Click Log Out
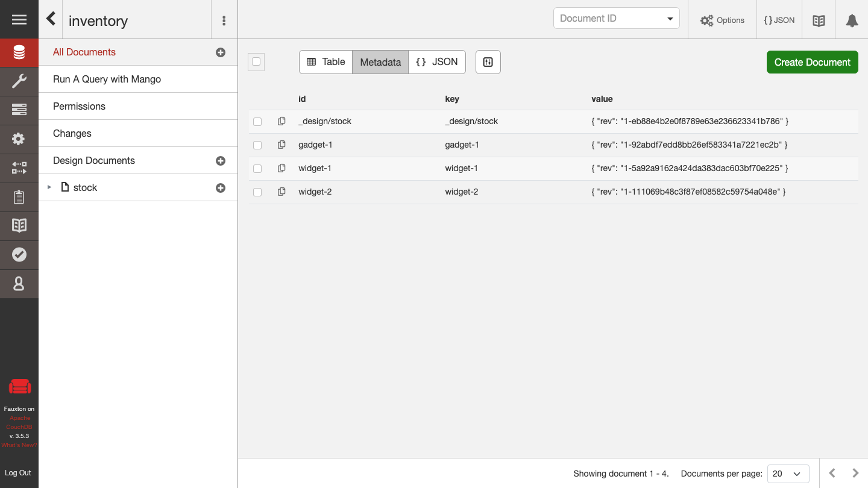868x488 pixels. click(18, 473)
